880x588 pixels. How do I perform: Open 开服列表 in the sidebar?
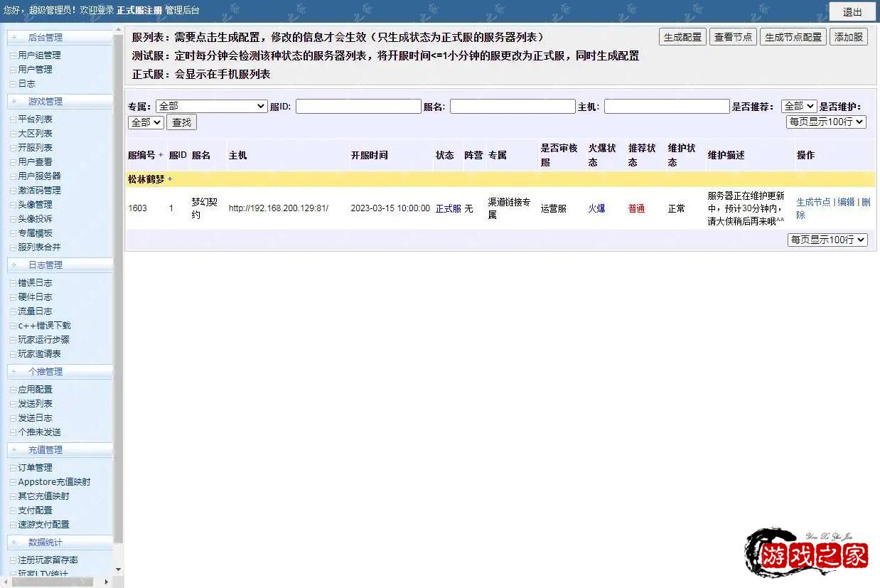(35, 148)
